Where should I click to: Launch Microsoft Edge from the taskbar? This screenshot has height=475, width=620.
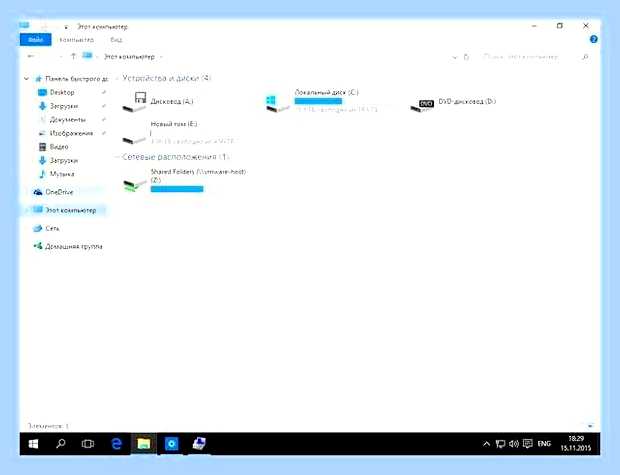point(116,444)
